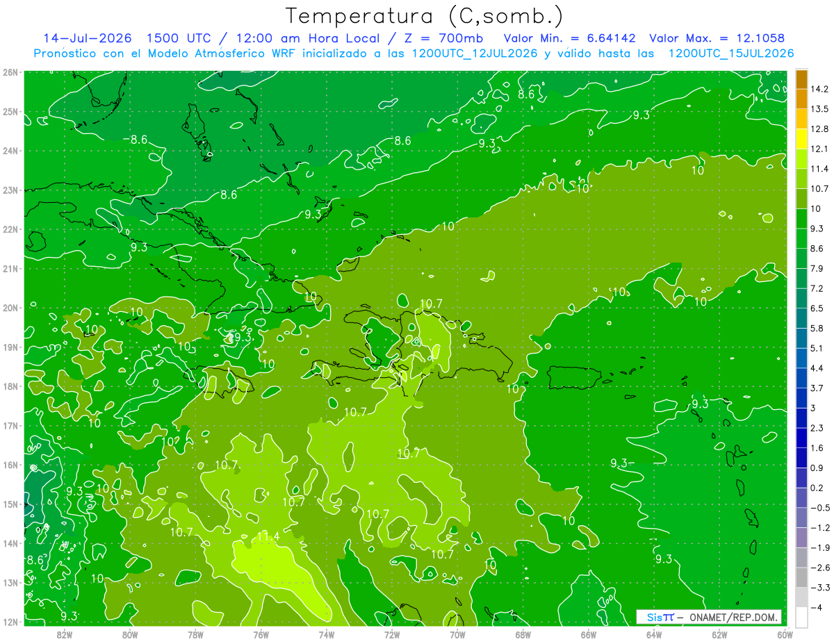Click the 16N latitude axis label

point(10,465)
